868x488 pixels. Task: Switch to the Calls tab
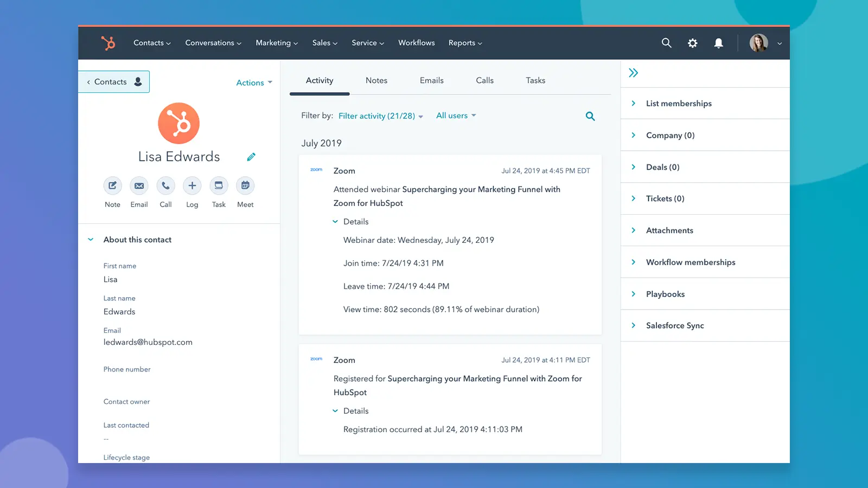[x=485, y=80]
